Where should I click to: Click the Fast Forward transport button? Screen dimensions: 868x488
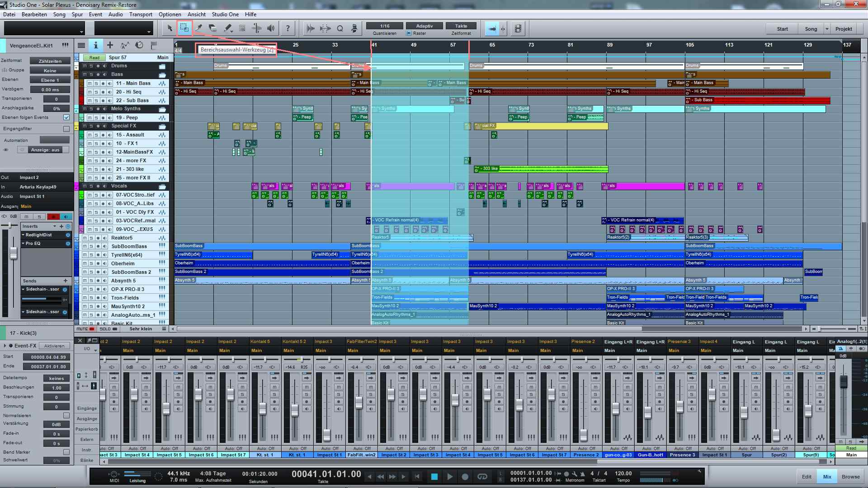(392, 476)
